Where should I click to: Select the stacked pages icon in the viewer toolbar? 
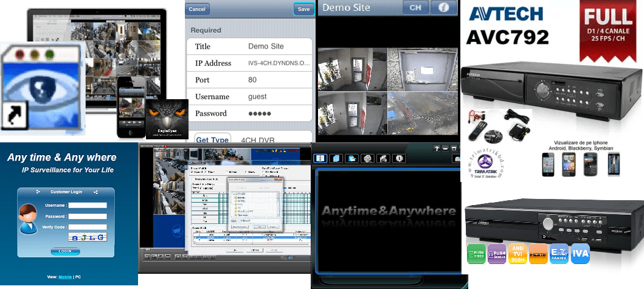(336, 158)
